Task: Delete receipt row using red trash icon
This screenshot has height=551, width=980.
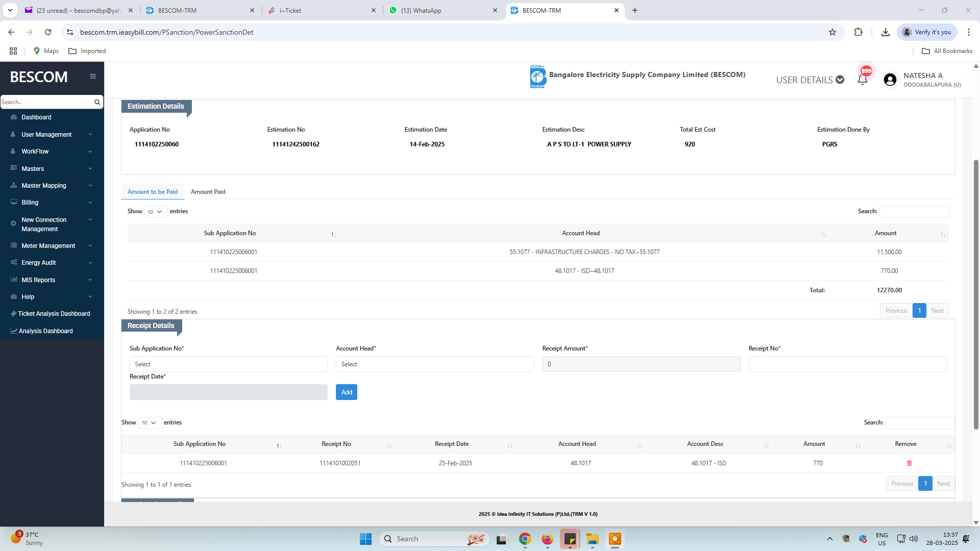Action: (x=909, y=463)
